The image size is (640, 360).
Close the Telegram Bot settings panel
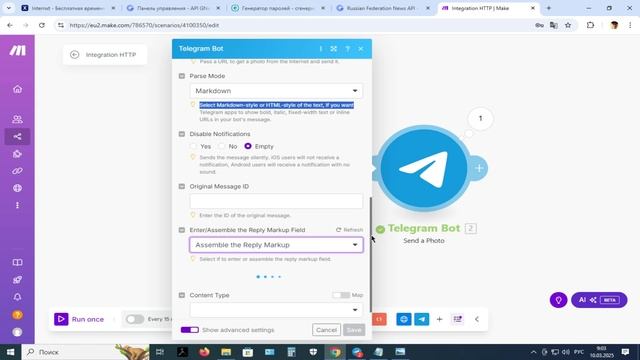pyautogui.click(x=361, y=49)
